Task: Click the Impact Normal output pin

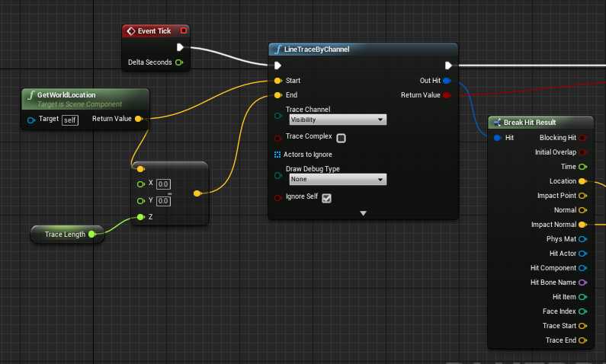Action: click(583, 225)
